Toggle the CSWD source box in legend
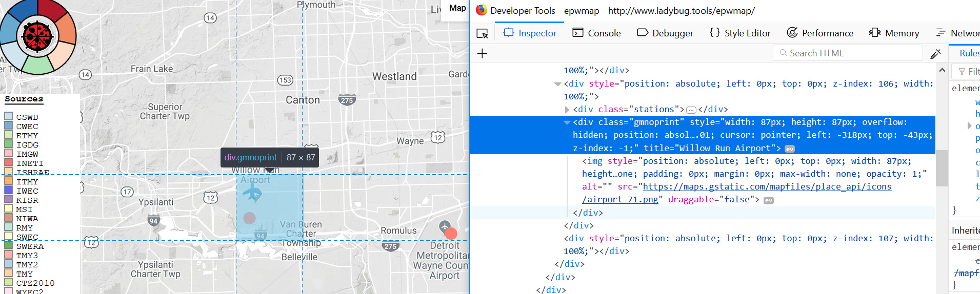The height and width of the screenshot is (294, 980). click(9, 117)
